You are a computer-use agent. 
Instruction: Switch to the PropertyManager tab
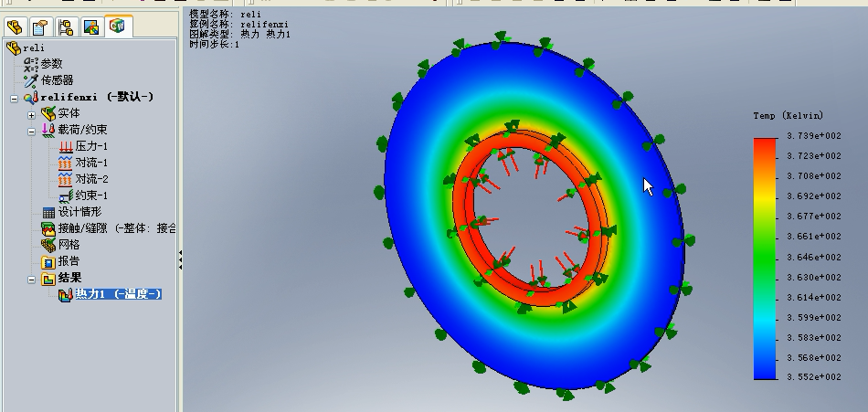pyautogui.click(x=40, y=26)
